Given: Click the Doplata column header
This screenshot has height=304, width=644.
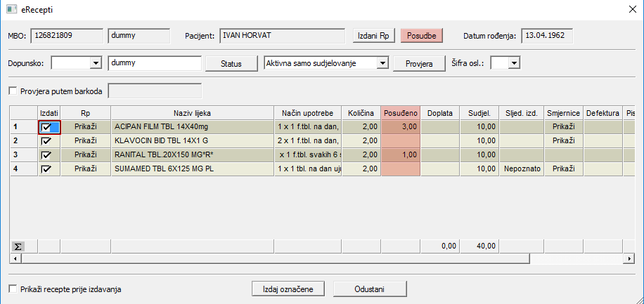Looking at the screenshot, I should [440, 113].
